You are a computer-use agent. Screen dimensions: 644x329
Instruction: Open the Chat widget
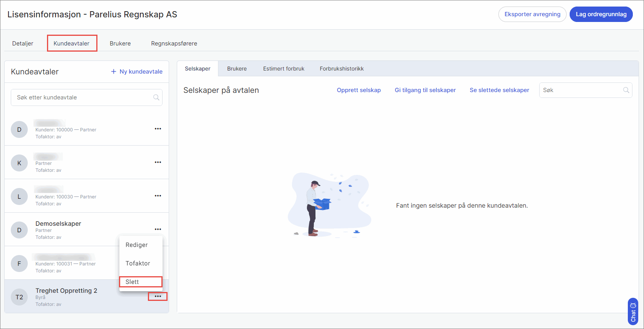point(633,312)
